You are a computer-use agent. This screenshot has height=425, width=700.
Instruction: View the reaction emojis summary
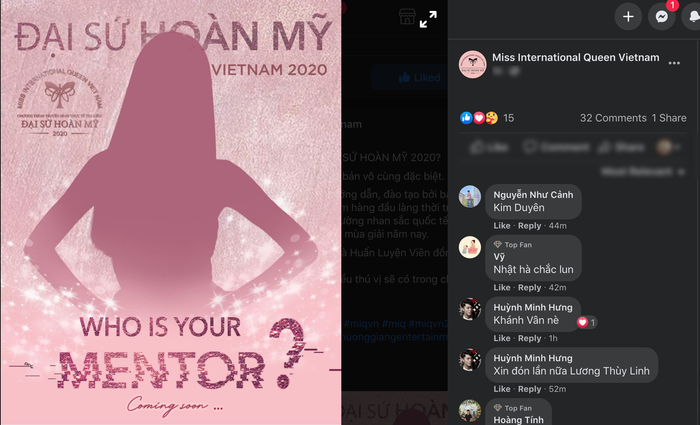coord(479,118)
